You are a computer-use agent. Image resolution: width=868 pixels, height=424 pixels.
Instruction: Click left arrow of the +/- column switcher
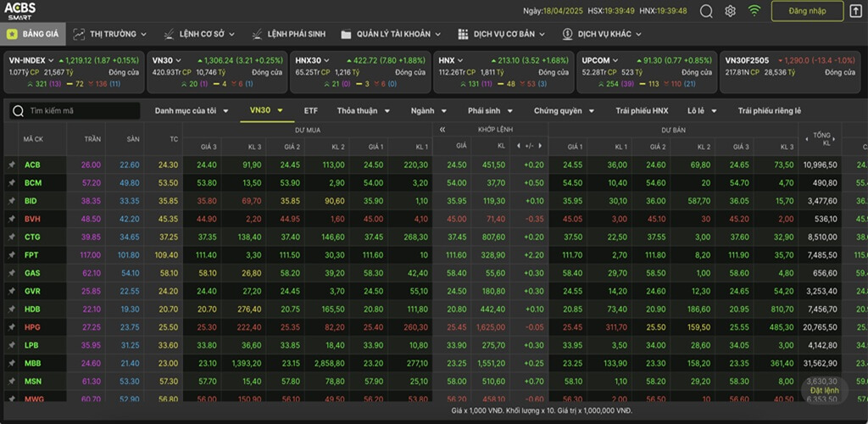(518, 146)
